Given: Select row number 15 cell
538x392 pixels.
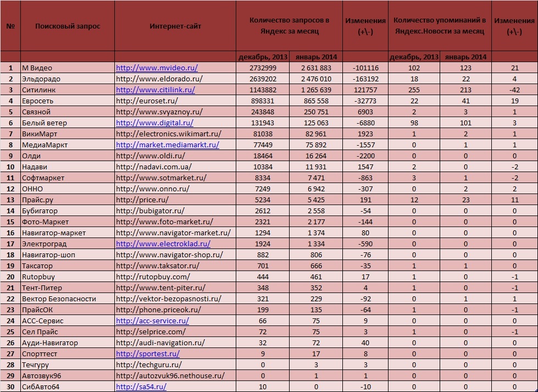Looking at the screenshot, I should [10, 222].
